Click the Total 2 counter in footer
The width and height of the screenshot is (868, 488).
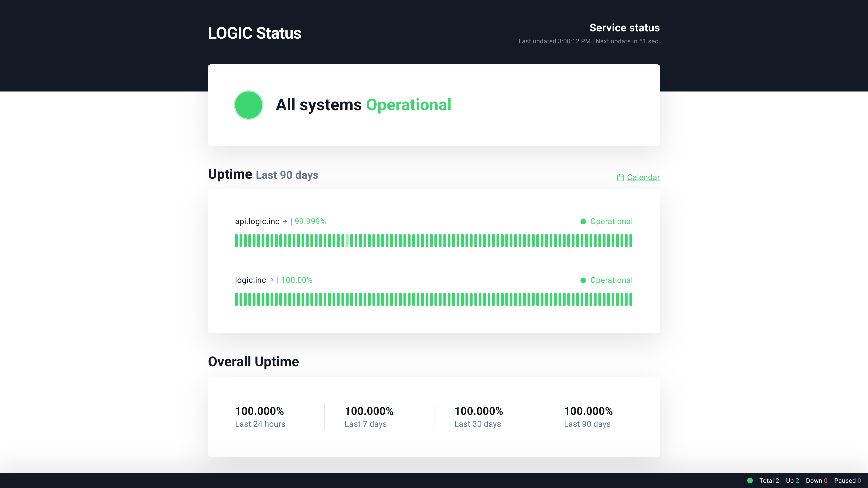pyautogui.click(x=769, y=481)
